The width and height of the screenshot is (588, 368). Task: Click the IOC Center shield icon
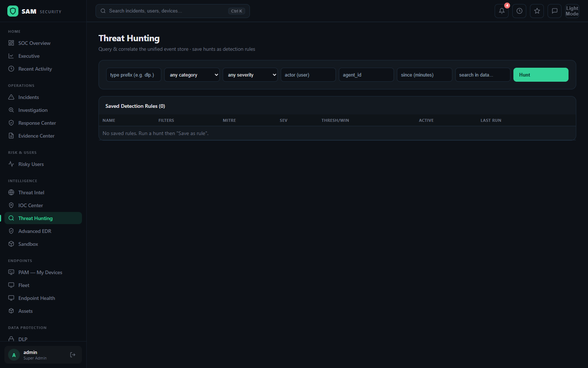[11, 205]
